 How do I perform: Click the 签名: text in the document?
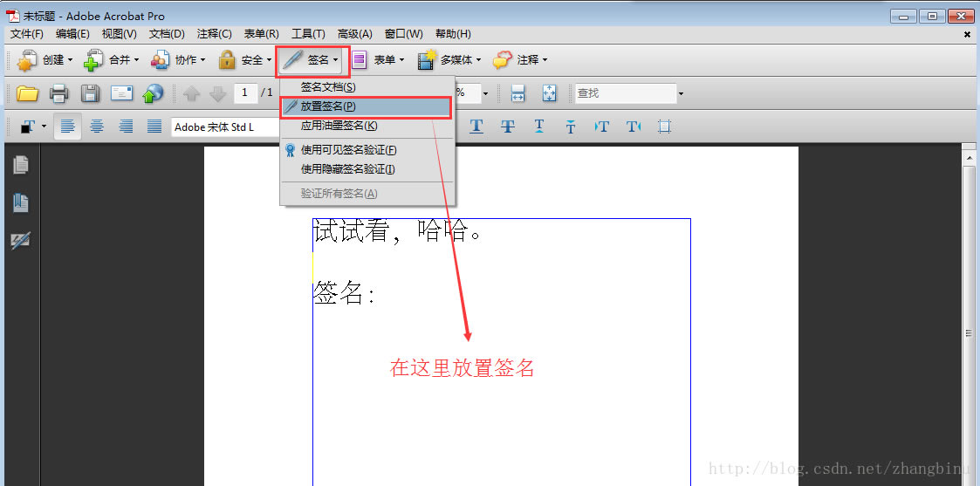[x=343, y=292]
